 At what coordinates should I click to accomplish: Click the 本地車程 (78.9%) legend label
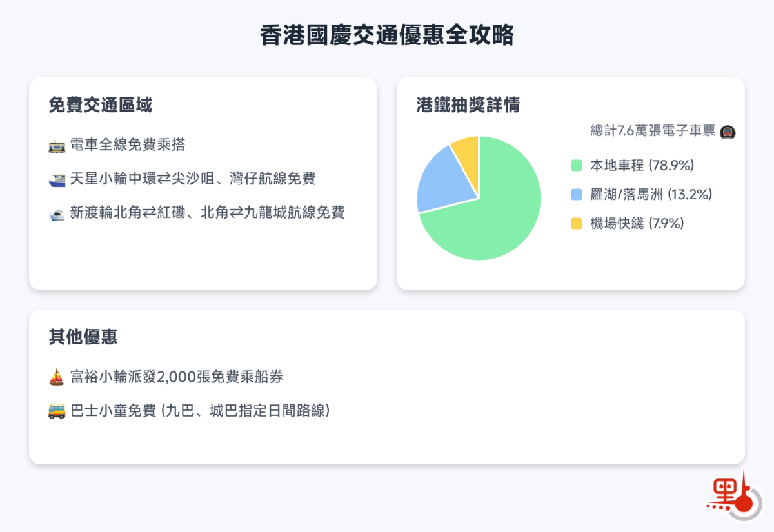click(642, 166)
